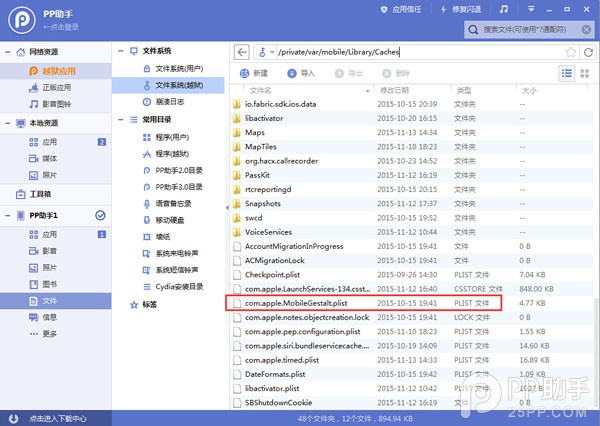Clear the search field with X icon
The height and width of the screenshot is (426, 600).
[586, 29]
